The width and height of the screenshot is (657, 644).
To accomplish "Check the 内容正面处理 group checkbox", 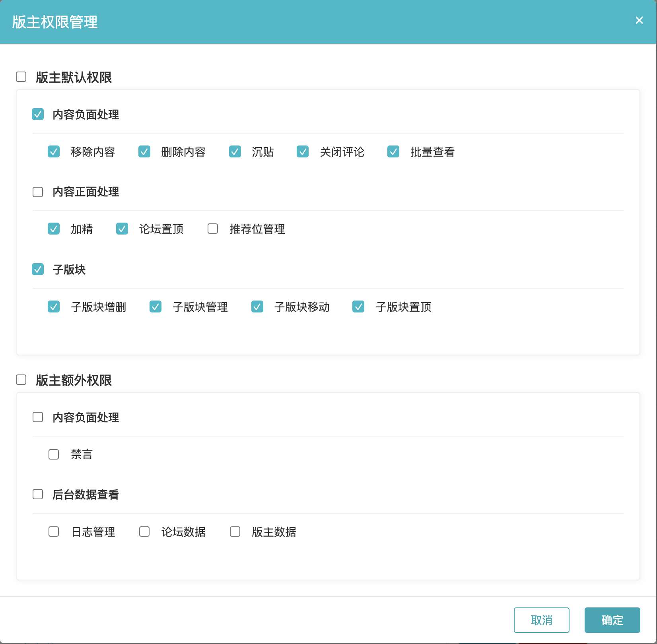I will pos(38,192).
